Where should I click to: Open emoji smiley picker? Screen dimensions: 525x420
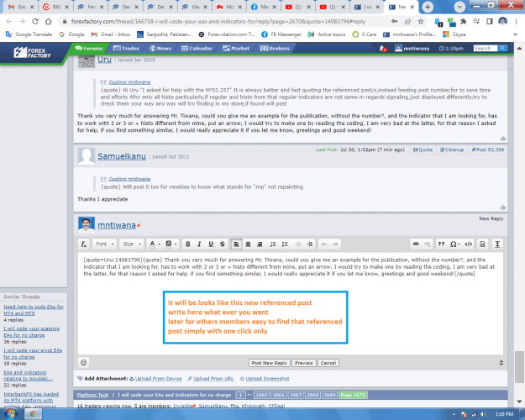84,362
